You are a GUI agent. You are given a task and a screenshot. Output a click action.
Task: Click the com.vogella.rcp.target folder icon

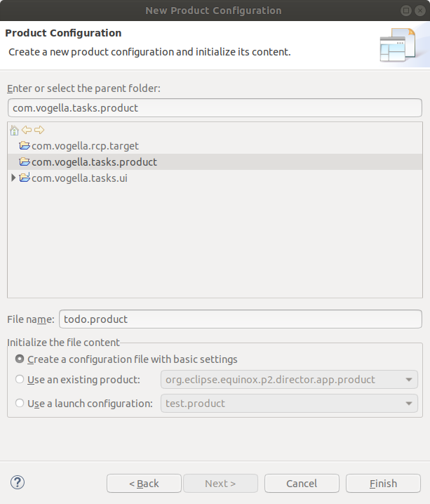(25, 145)
